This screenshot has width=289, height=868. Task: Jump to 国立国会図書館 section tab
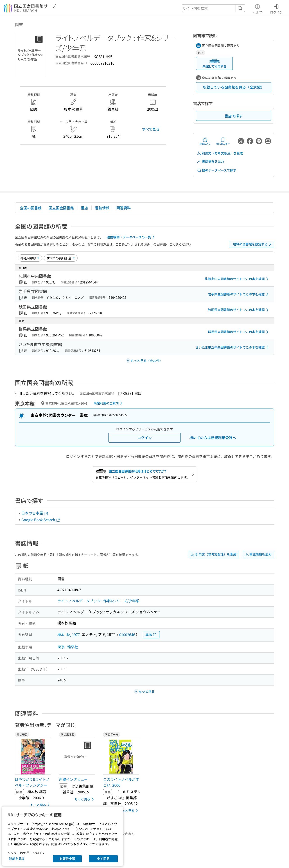click(x=61, y=208)
